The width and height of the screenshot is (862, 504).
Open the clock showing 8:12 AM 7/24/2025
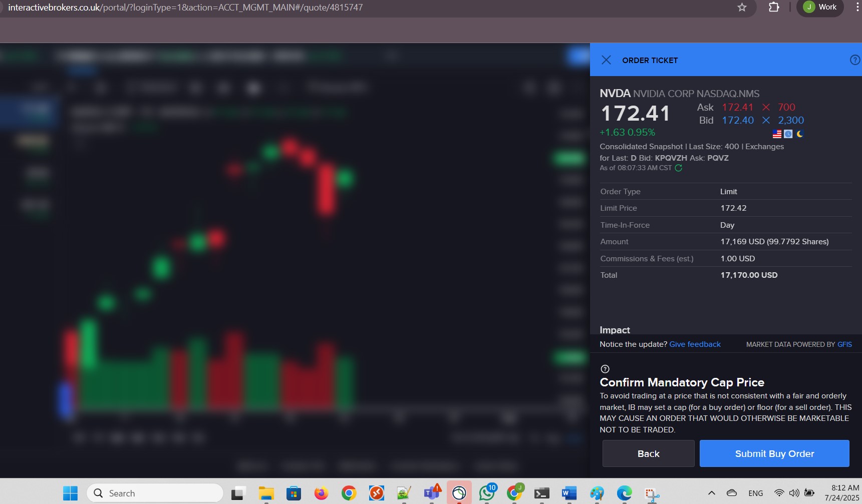842,493
